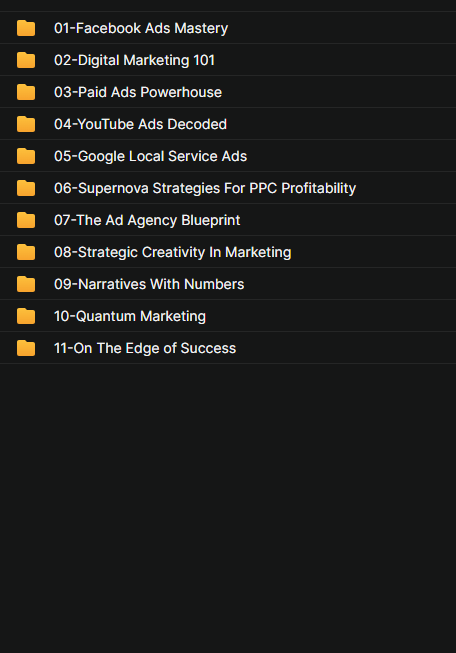Screen dimensions: 456x653
Task: Select the 10-Quantum Marketing title text
Action: 130,317
